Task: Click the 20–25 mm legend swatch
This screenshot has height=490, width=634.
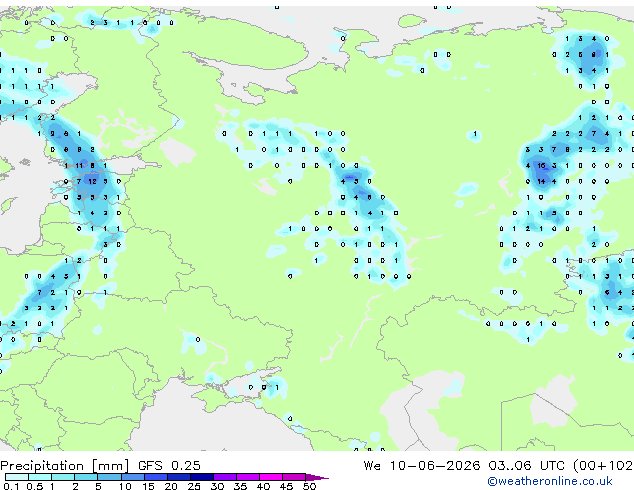Action: click(x=178, y=477)
